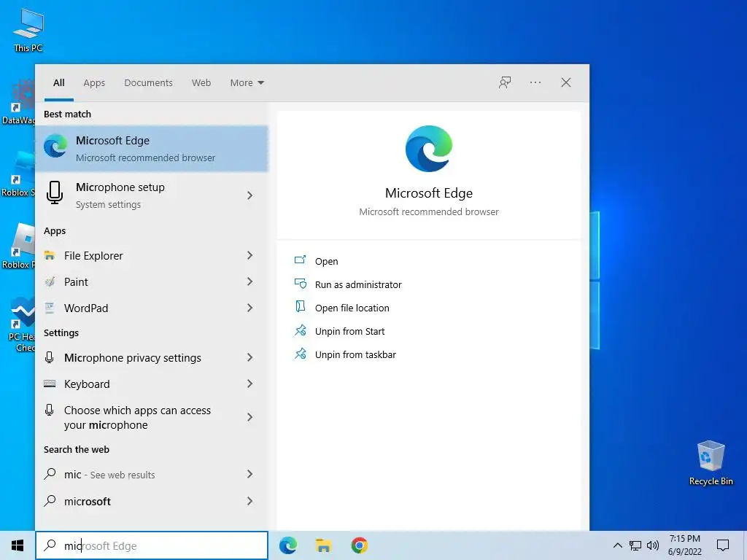Screen dimensions: 747x560
Task: Expand WordPad result arrow
Action: [249, 308]
